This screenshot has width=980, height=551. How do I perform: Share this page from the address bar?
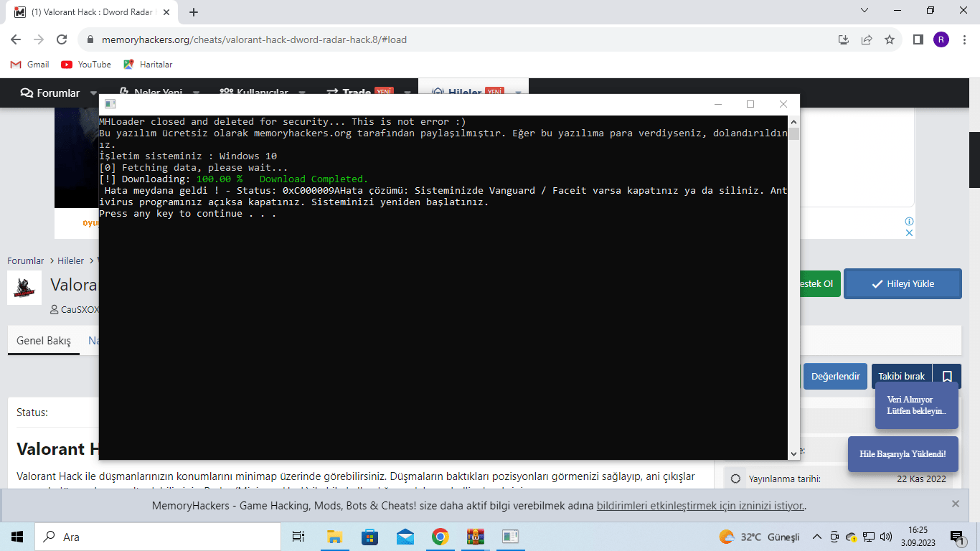867,39
